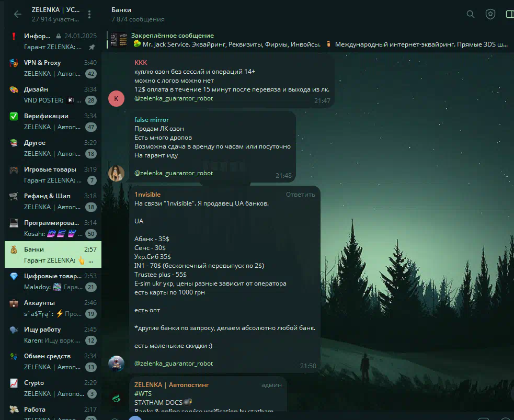
Task: Open sender ZELENKA | Автопостинг profile
Action: (x=172, y=385)
